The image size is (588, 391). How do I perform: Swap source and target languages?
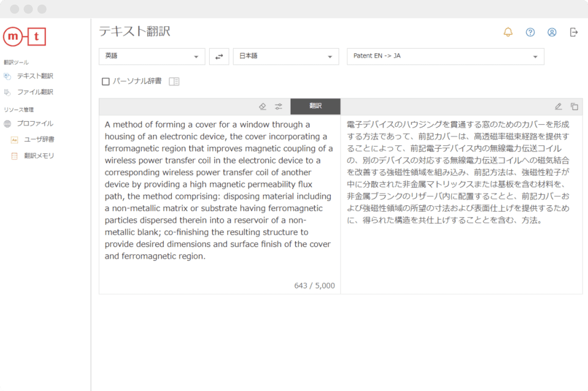tap(219, 57)
